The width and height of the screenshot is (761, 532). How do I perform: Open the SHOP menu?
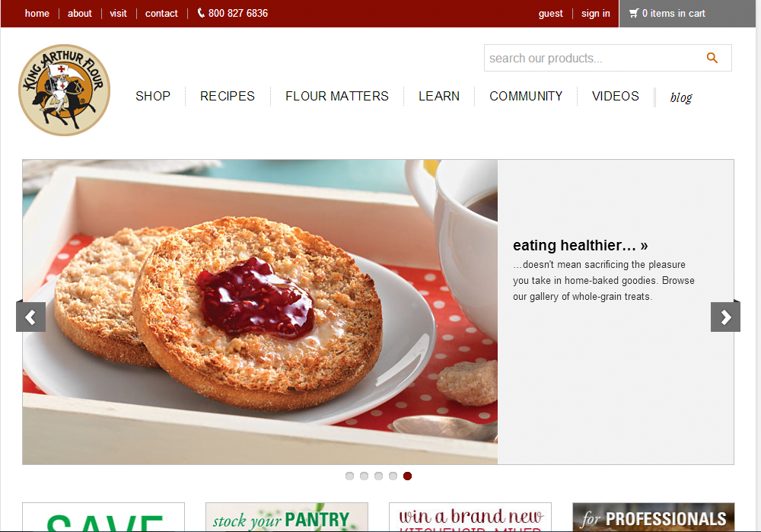[153, 96]
